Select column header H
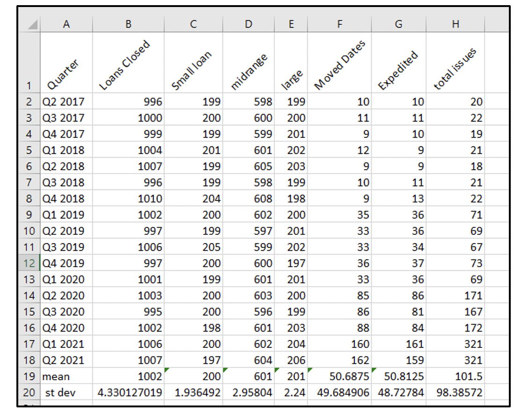 (x=456, y=23)
